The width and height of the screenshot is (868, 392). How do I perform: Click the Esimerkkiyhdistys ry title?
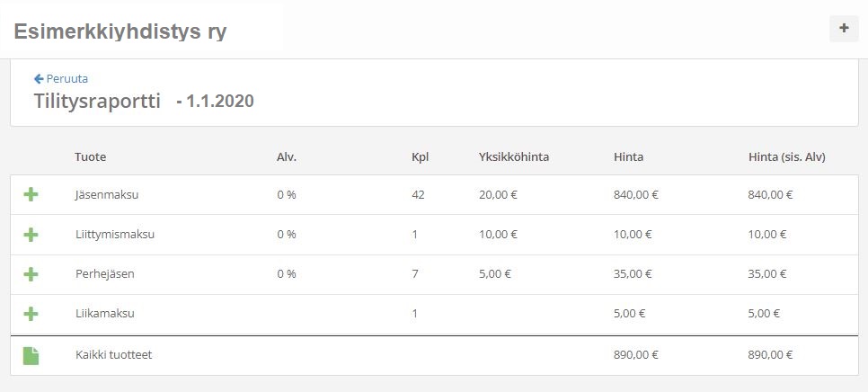point(120,31)
